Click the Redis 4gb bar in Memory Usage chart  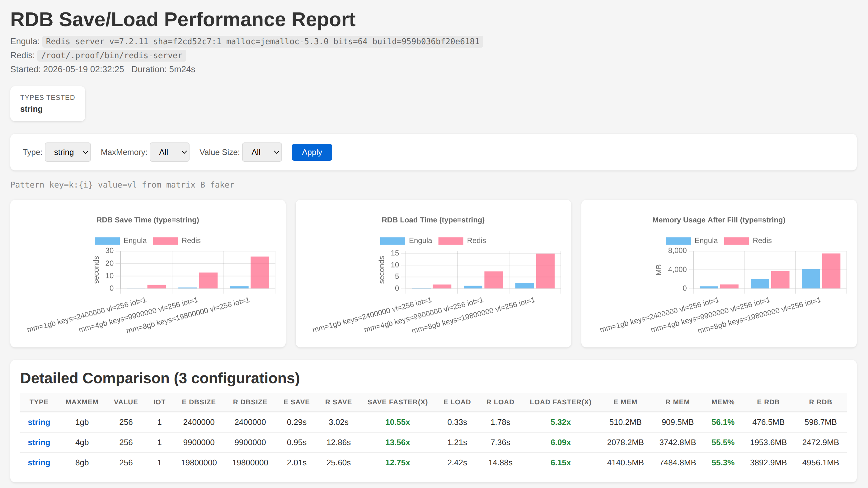point(780,280)
